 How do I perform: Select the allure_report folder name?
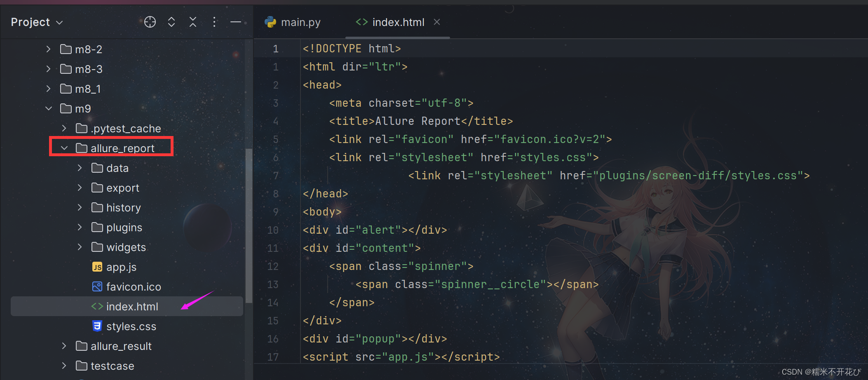click(x=122, y=148)
